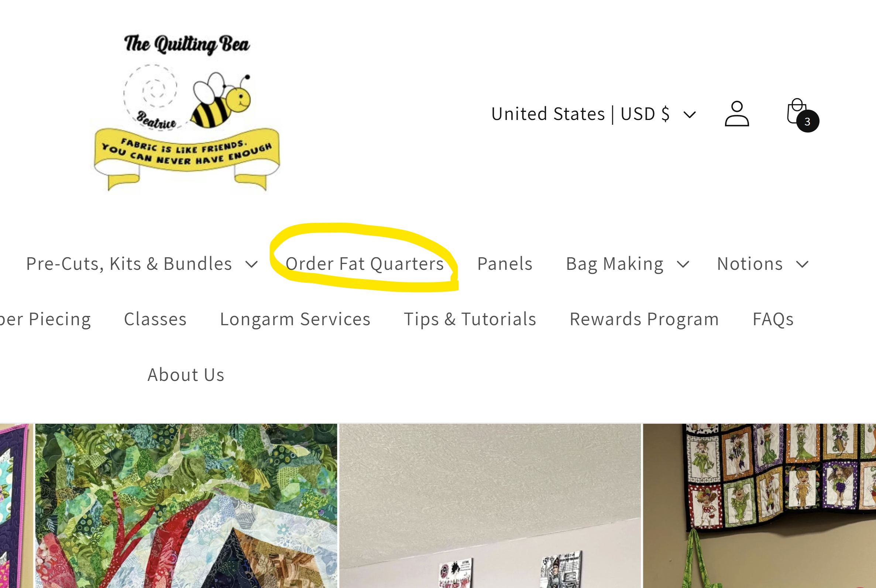Open the FAQs page
Image resolution: width=876 pixels, height=588 pixels.
point(773,319)
